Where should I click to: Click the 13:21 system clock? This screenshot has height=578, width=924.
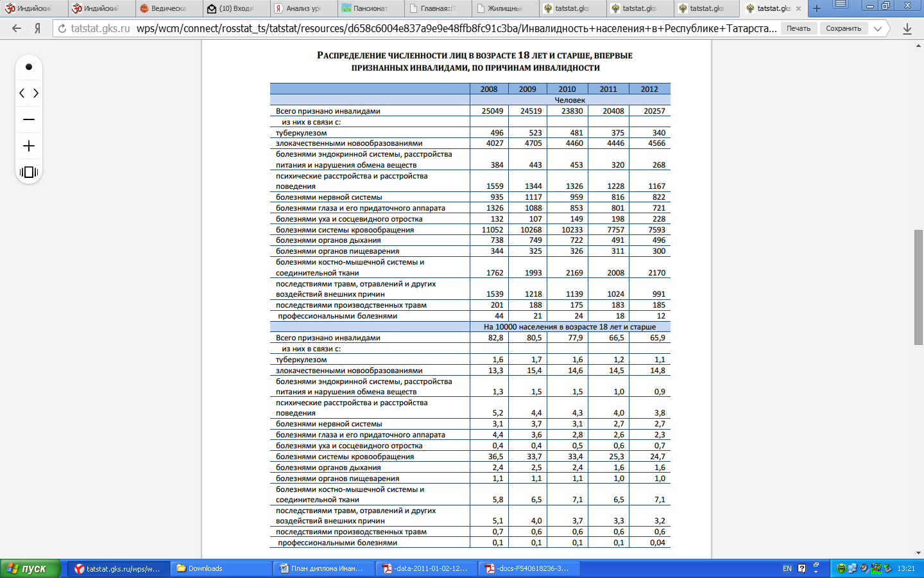click(x=906, y=568)
